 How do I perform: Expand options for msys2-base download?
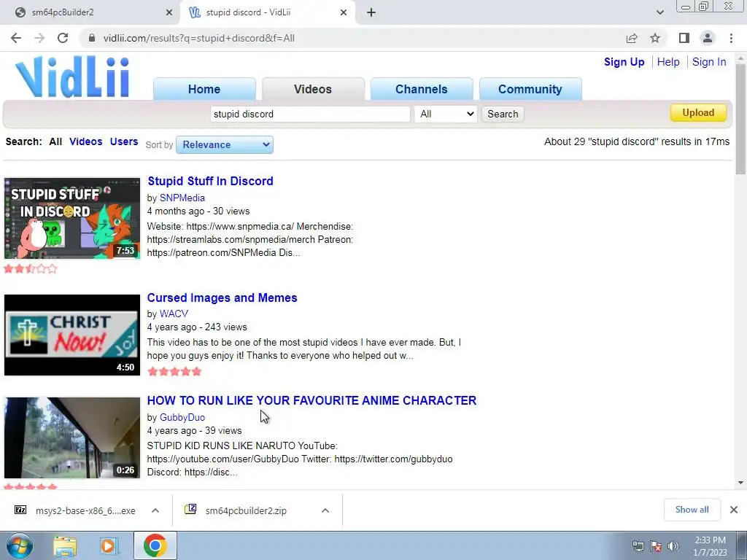tap(155, 510)
